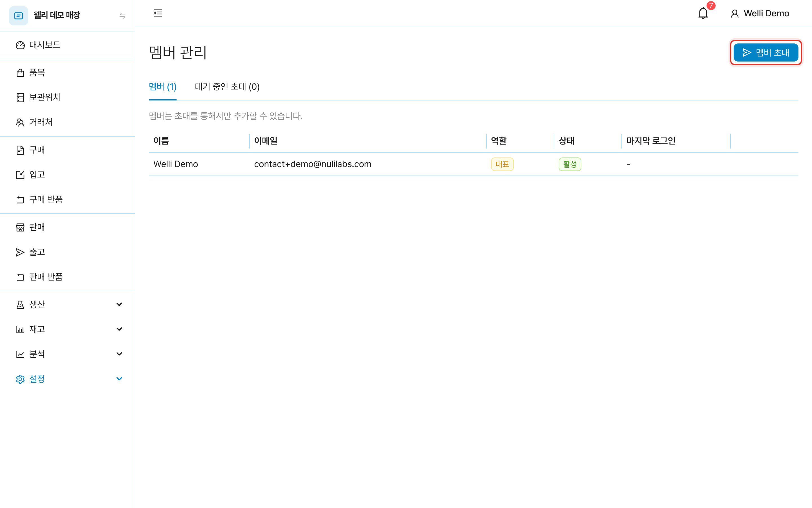The height and width of the screenshot is (508, 812).
Task: Click the 재고 bar chart icon
Action: pos(20,329)
